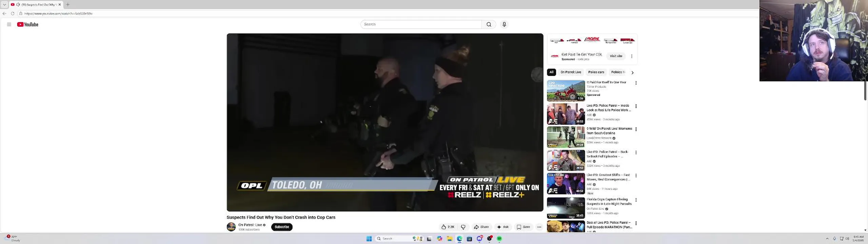Viewport: 868px width, 244px height.
Task: Dislike the video with thumbs down
Action: (463, 227)
